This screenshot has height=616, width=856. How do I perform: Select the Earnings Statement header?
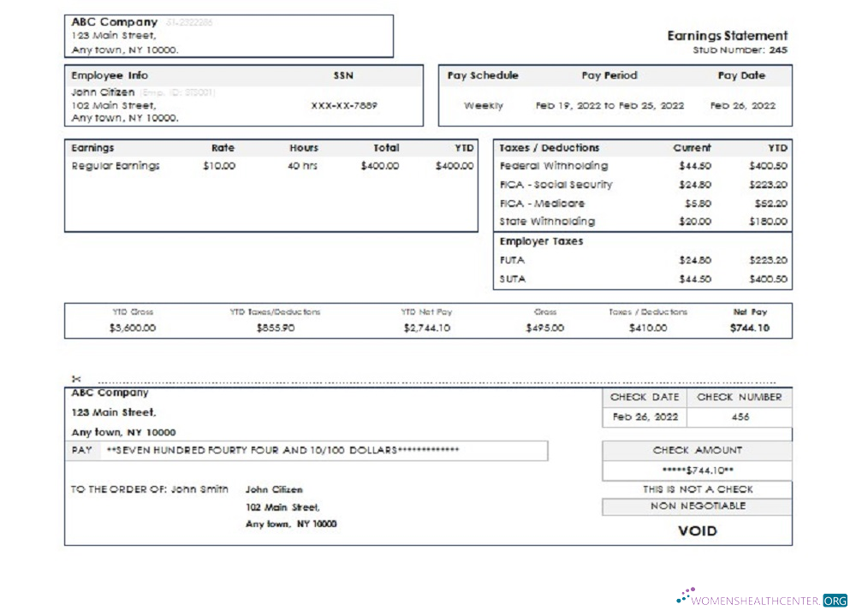tap(728, 36)
